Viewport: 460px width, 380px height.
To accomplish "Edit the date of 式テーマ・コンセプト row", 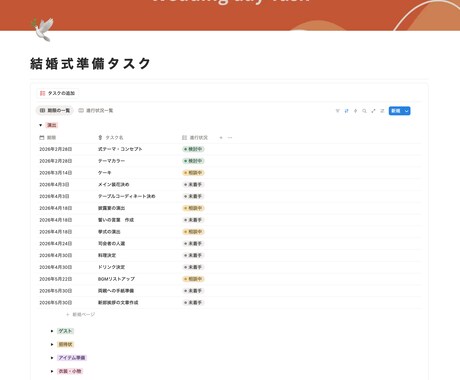I will pos(56,149).
